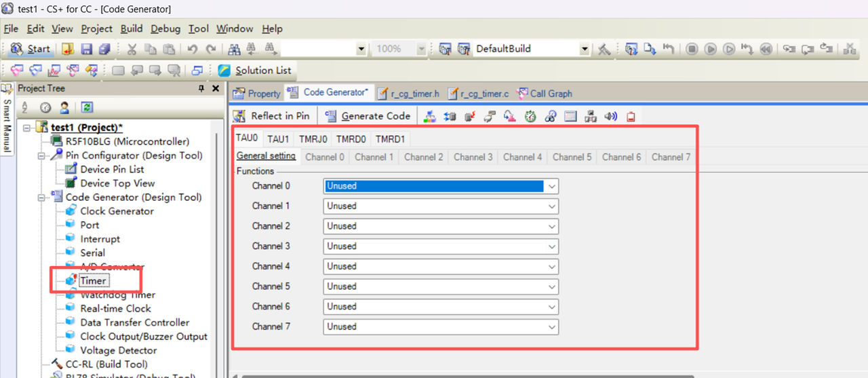This screenshot has width=868, height=378.
Task: Click the Timer (stopwatch) icon in Code Generator toolbar
Action: point(530,116)
